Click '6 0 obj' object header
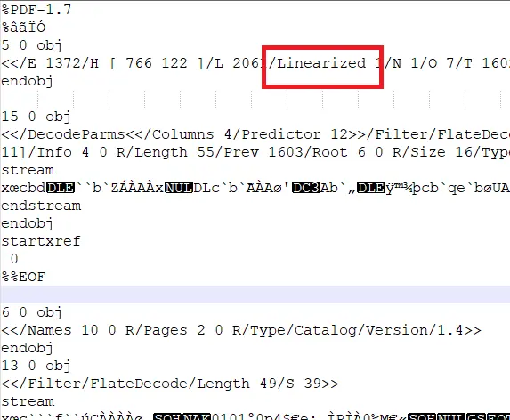The height and width of the screenshot is (420, 510). point(31,312)
